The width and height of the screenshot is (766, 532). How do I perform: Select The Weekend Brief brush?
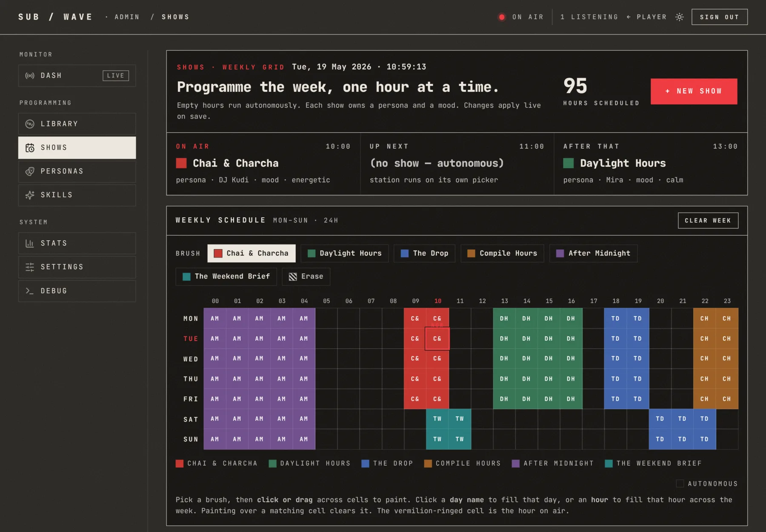click(x=226, y=276)
